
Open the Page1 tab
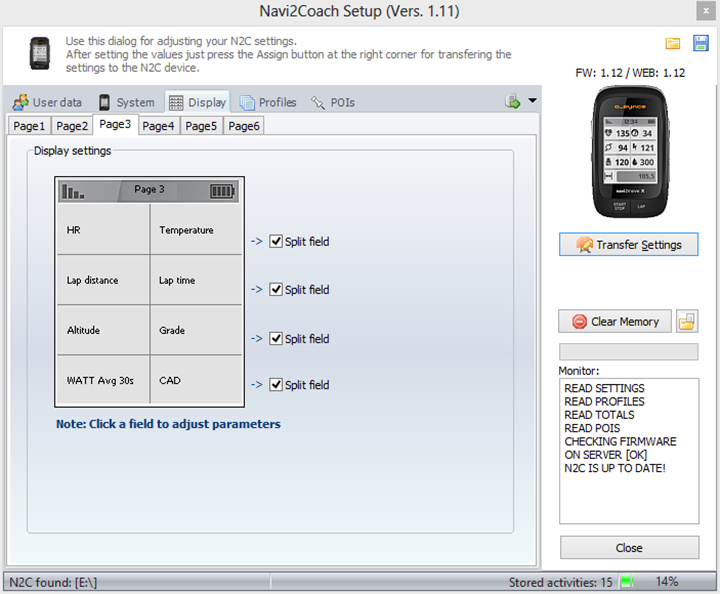pos(29,126)
